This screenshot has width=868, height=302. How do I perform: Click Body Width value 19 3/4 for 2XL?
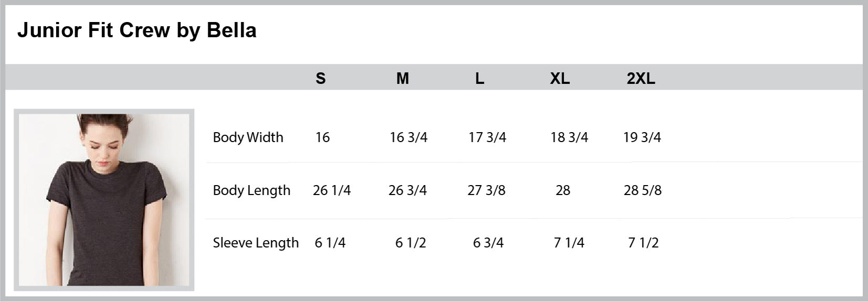coord(642,137)
